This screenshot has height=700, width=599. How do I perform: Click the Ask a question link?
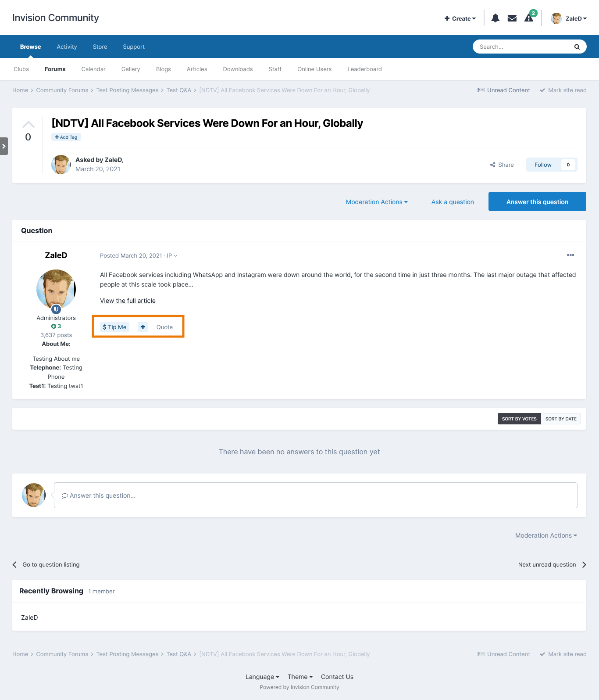pos(453,202)
